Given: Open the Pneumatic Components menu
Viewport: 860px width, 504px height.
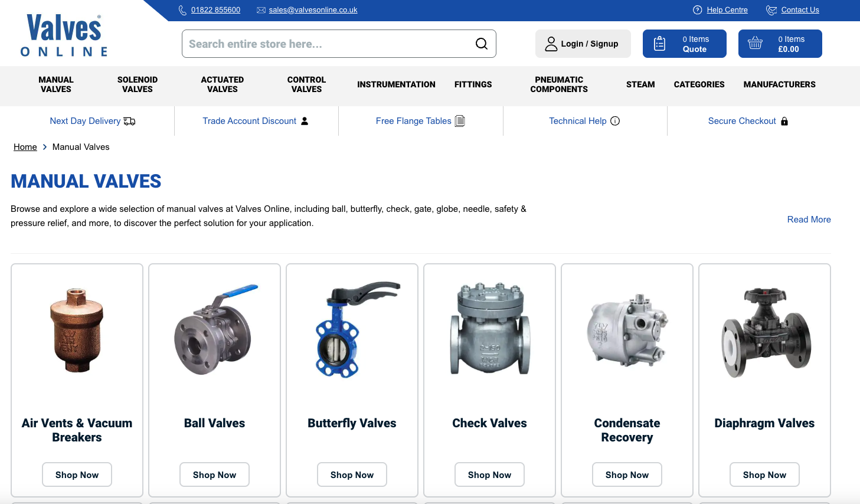Looking at the screenshot, I should (559, 84).
